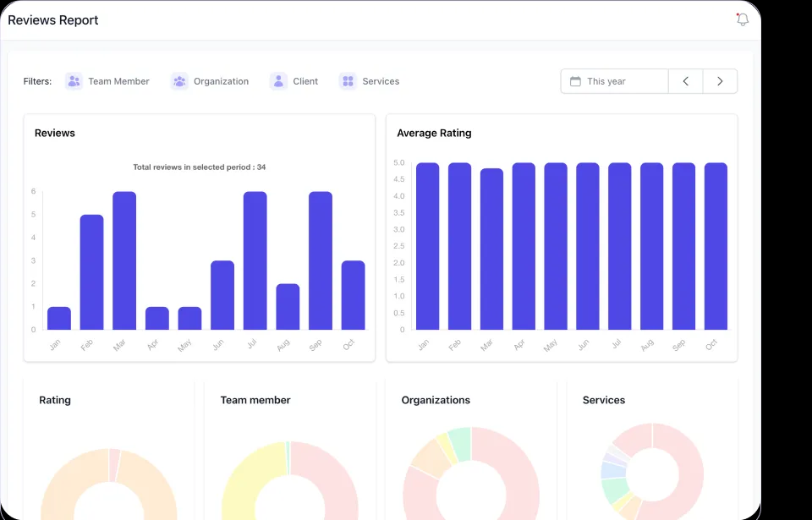The width and height of the screenshot is (812, 520).
Task: Click the Feb bar in Reviews chart
Action: [91, 272]
